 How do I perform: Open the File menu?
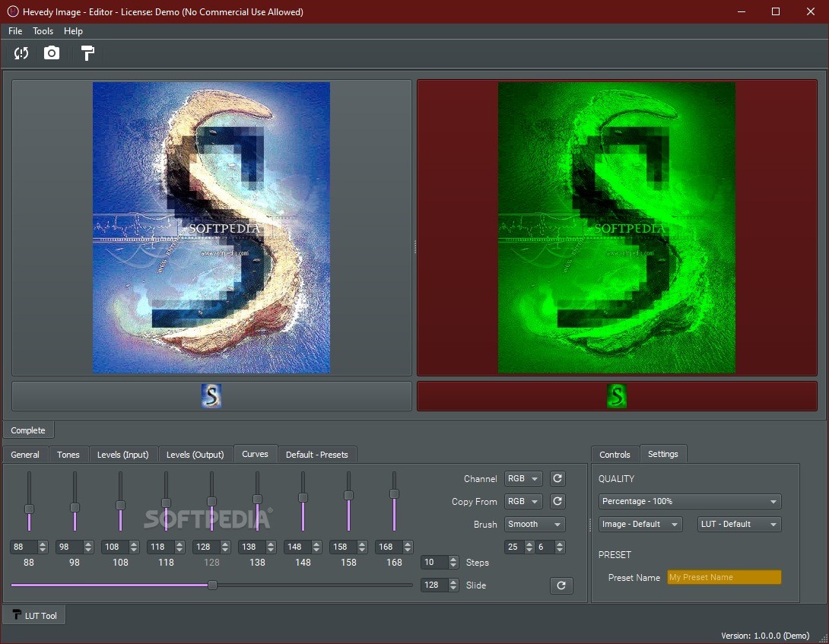[x=14, y=31]
